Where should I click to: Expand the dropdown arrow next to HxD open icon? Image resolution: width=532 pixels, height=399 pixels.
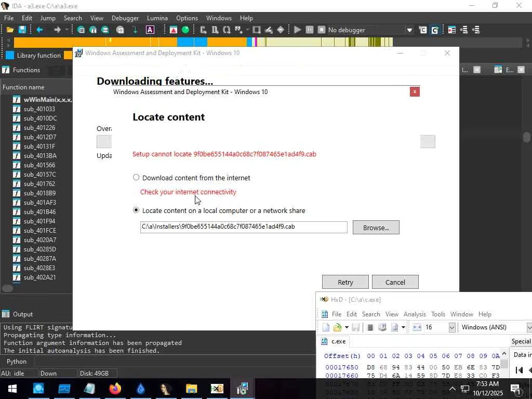[347, 327]
